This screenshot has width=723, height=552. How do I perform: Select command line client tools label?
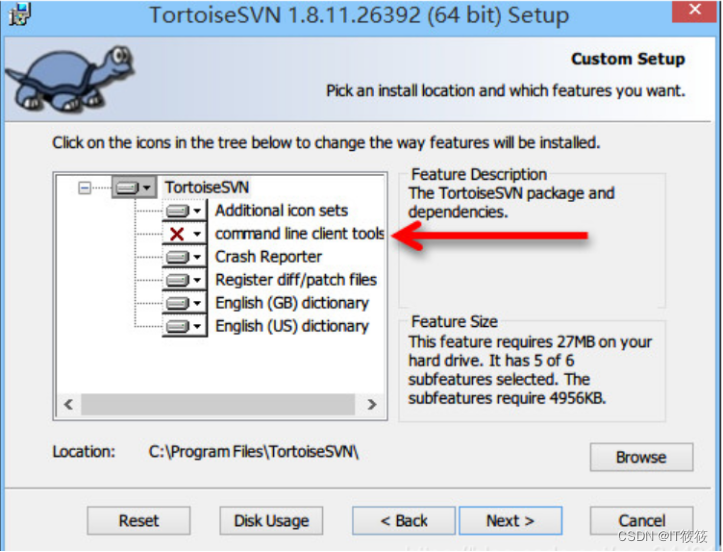point(299,234)
